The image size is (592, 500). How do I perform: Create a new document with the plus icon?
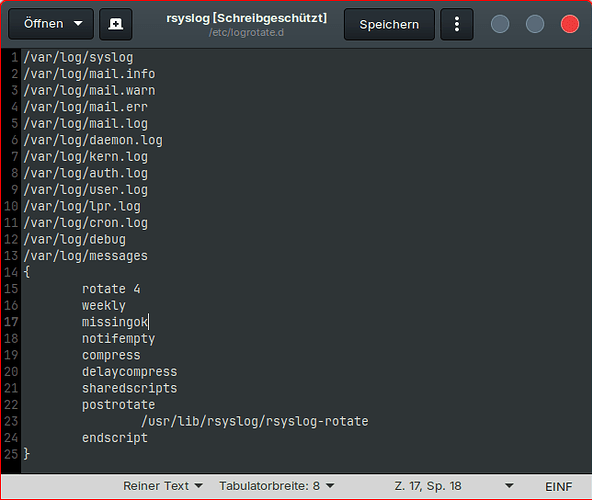(116, 24)
